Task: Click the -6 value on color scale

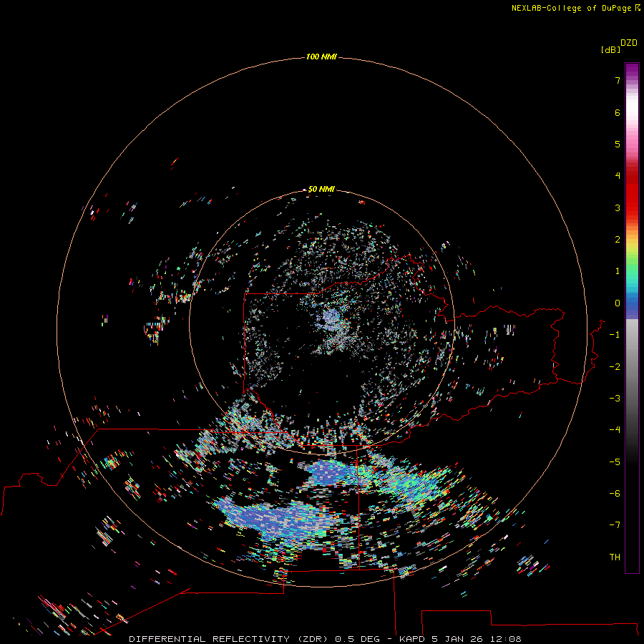Action: point(615,494)
